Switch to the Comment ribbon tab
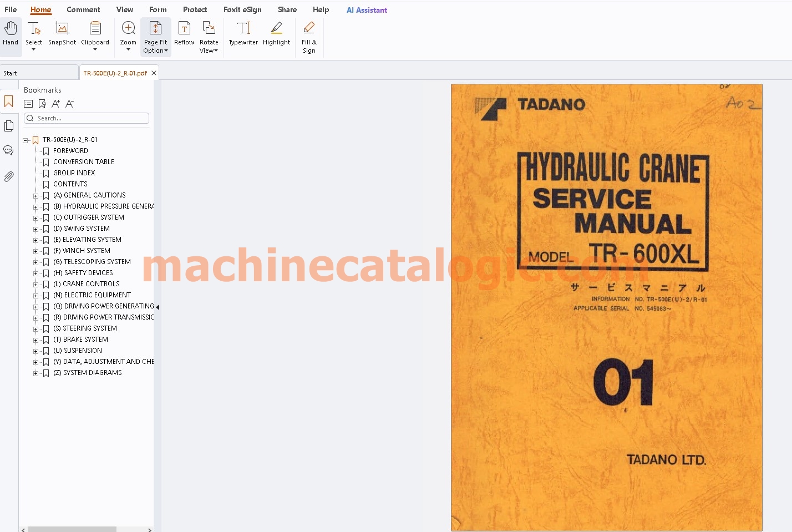Image resolution: width=792 pixels, height=532 pixels. click(83, 9)
